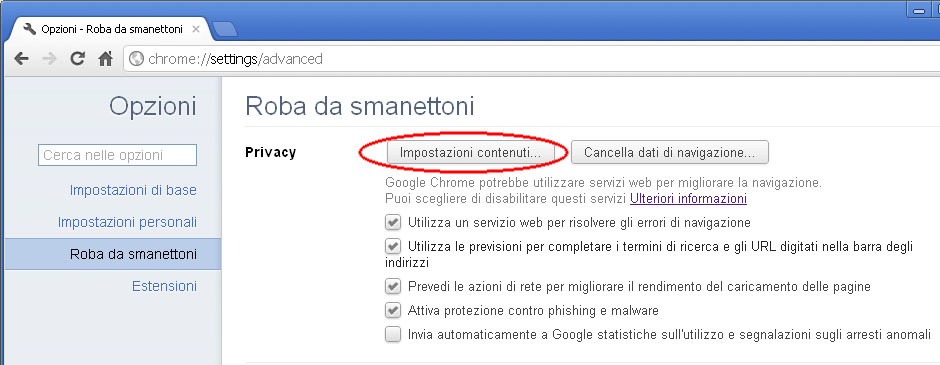Click the 'Cerca nelle opzioni' search field
The height and width of the screenshot is (365, 940).
tap(118, 155)
